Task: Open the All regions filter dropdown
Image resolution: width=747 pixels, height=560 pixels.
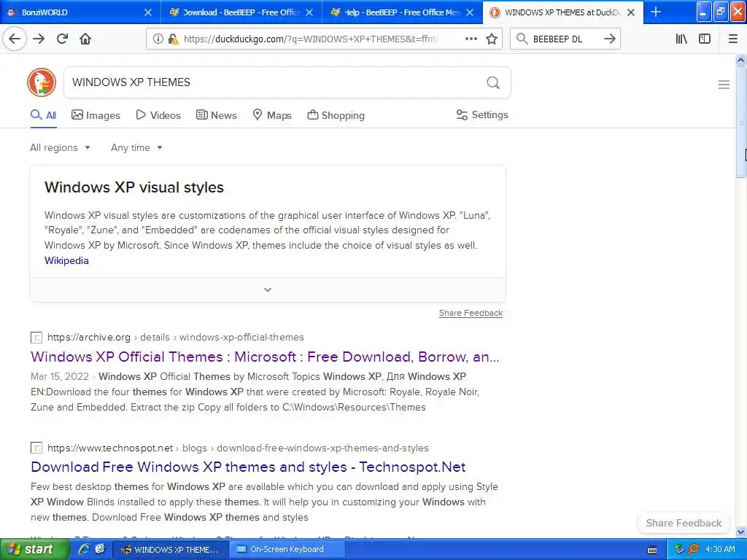Action: point(60,147)
